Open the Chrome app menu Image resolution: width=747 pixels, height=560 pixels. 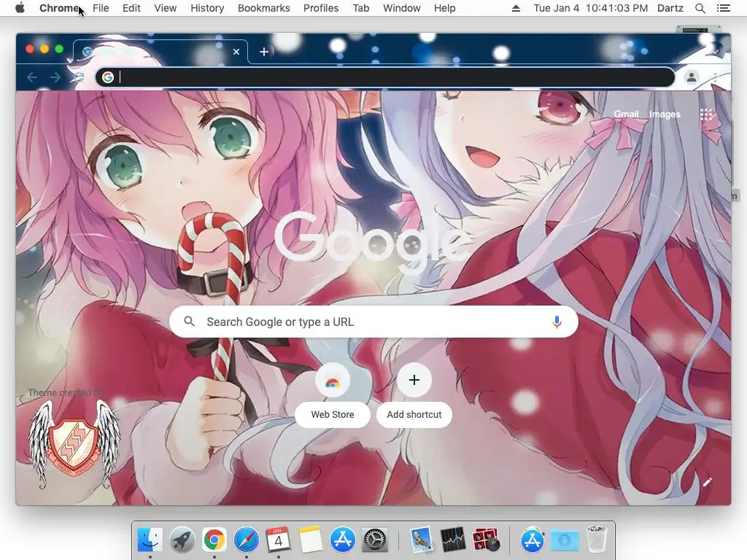coord(59,8)
